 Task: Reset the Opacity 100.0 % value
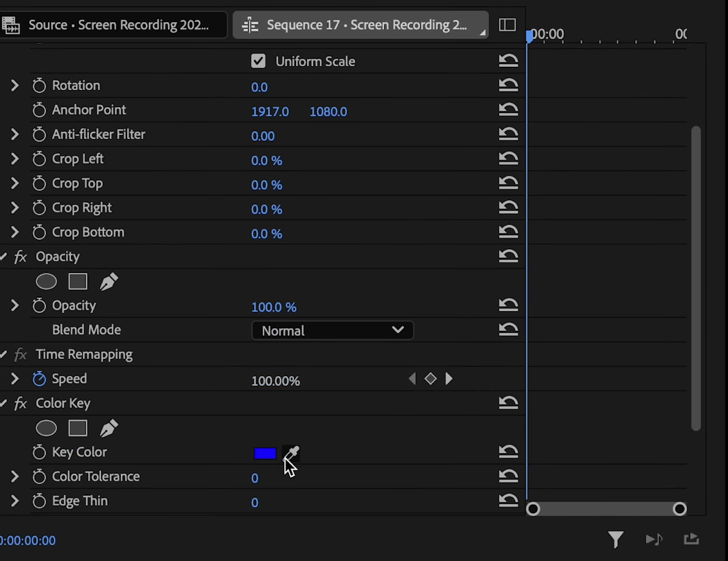pos(509,306)
